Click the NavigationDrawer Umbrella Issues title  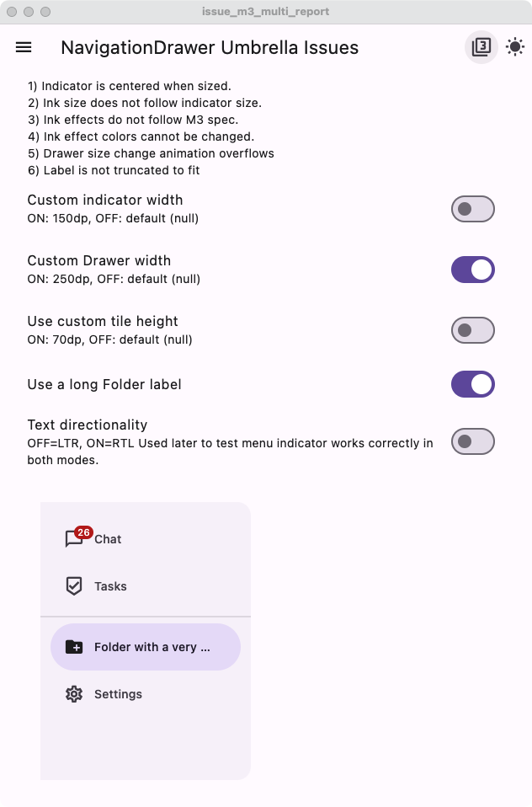coord(209,47)
